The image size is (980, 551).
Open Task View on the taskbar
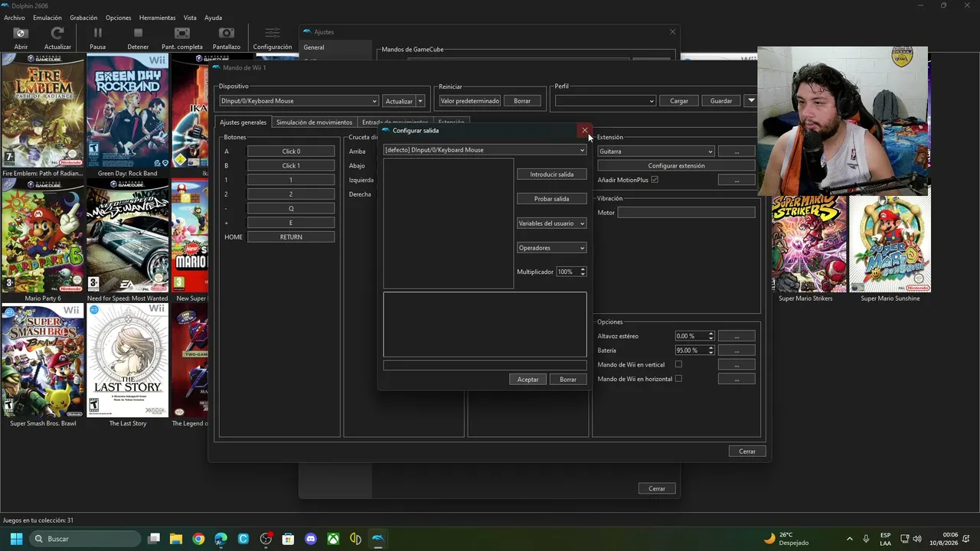(154, 539)
